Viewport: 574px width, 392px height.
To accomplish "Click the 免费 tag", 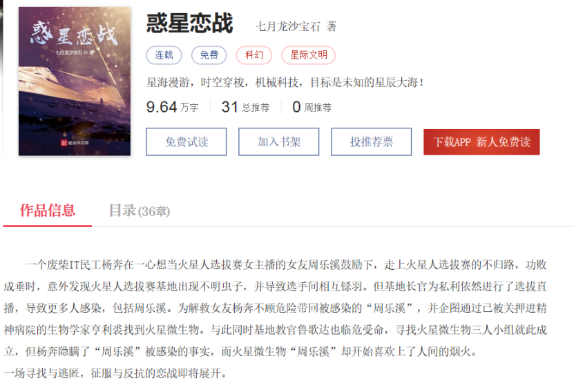I will 209,55.
